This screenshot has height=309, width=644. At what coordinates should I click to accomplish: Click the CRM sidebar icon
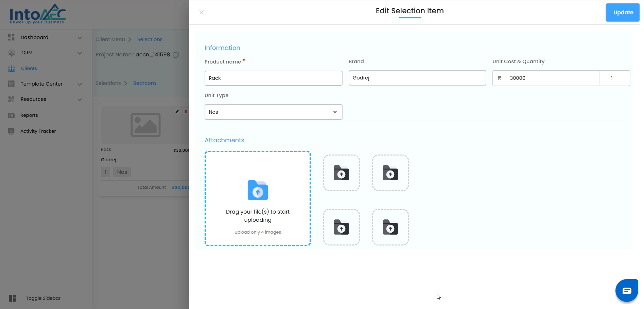(12, 53)
